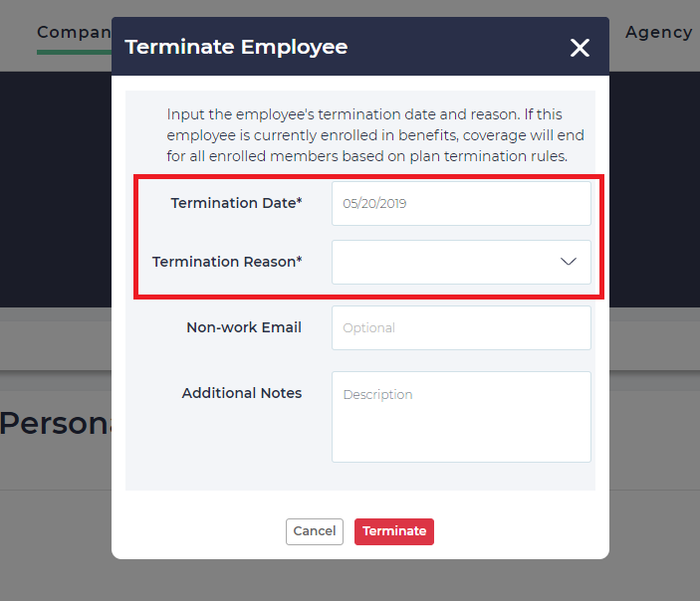The width and height of the screenshot is (700, 601).
Task: Click the Description placeholder in notes box
Action: click(x=377, y=395)
